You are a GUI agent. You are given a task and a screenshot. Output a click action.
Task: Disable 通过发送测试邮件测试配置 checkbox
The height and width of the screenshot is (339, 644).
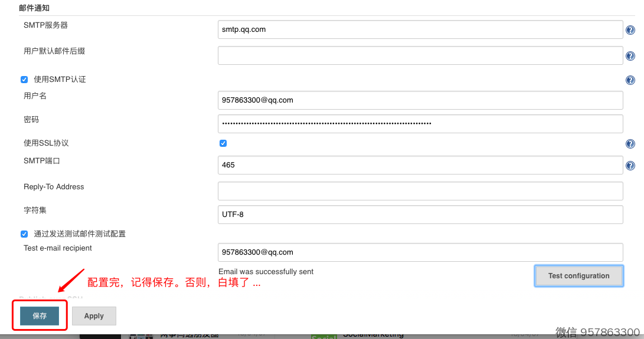click(24, 234)
